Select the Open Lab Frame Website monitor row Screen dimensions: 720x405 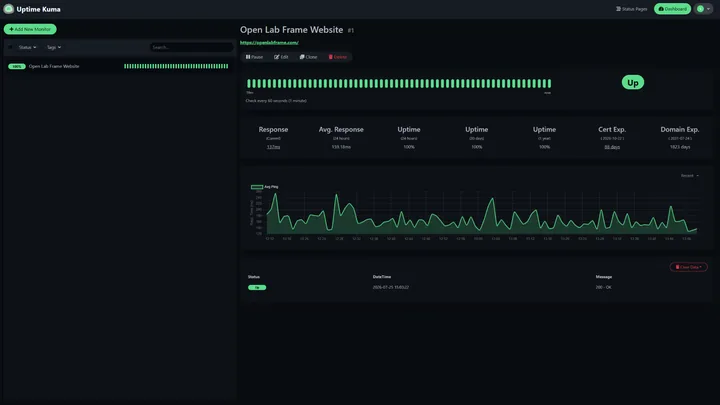(118, 66)
